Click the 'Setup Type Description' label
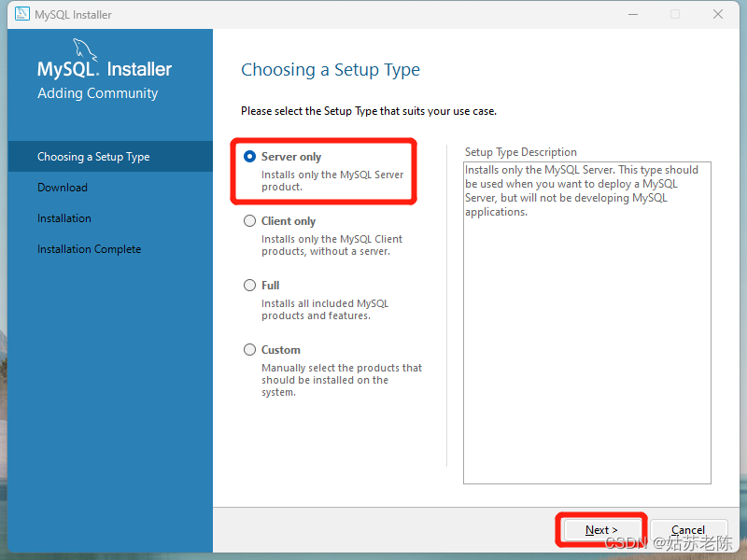 [x=521, y=152]
